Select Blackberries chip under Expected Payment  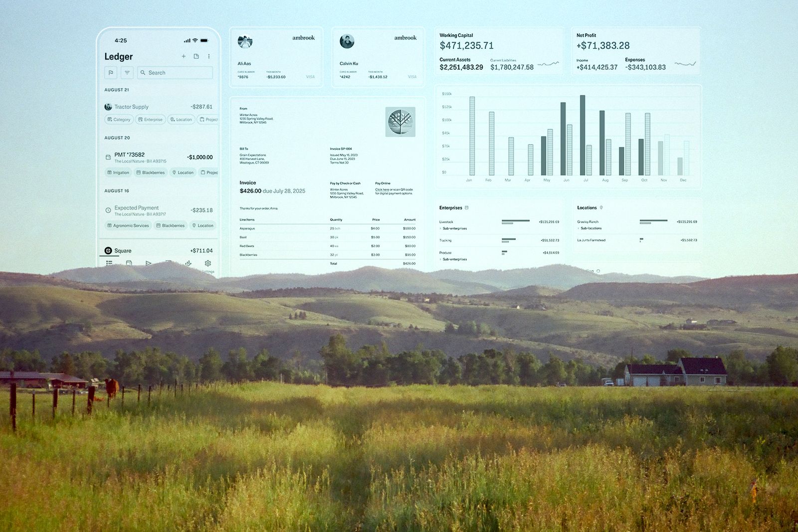click(170, 225)
